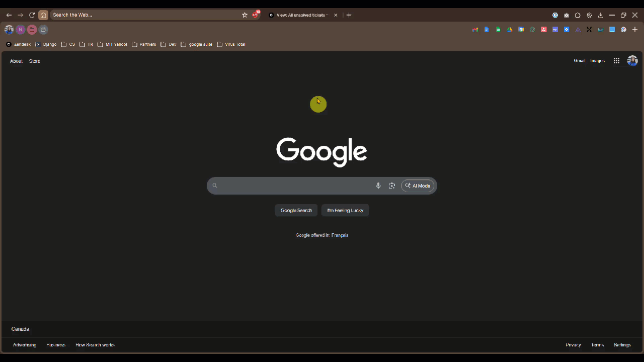Expand the HR bookmarks folder
The image size is (644, 362).
pos(87,44)
